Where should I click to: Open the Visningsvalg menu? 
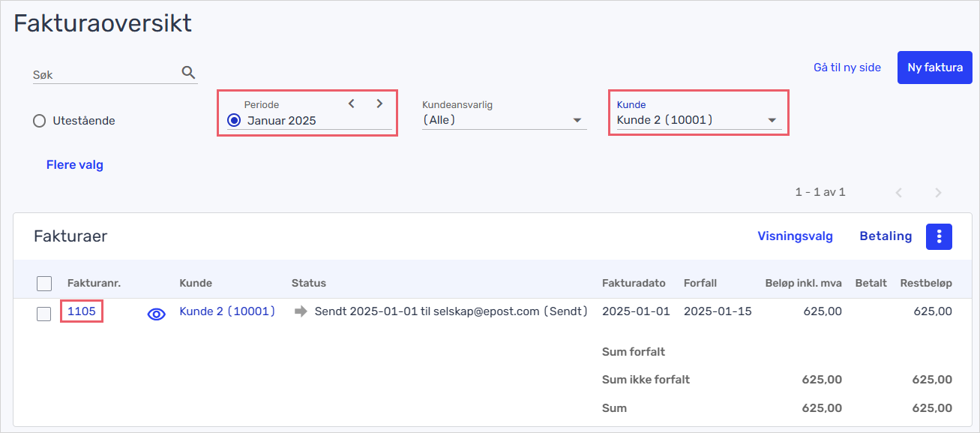coord(795,236)
